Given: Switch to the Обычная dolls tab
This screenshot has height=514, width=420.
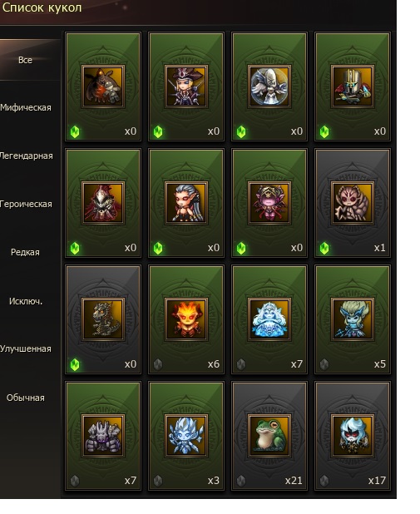Looking at the screenshot, I should [26, 398].
